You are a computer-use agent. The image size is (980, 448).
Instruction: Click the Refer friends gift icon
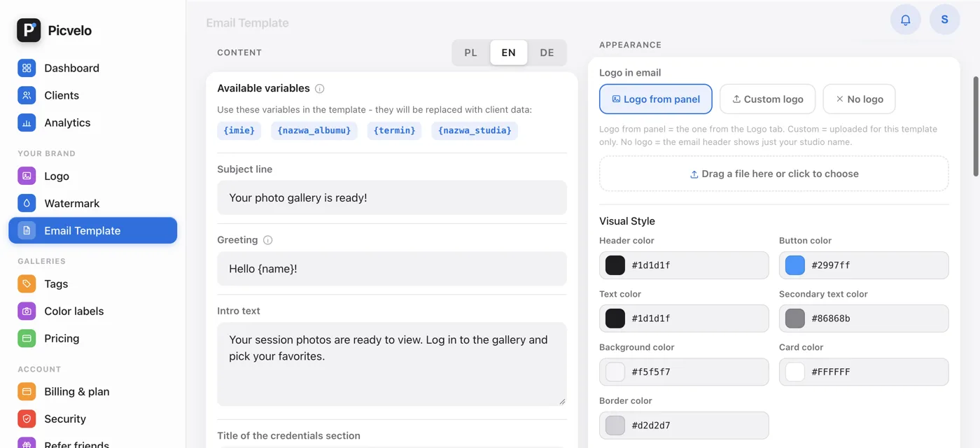[27, 444]
